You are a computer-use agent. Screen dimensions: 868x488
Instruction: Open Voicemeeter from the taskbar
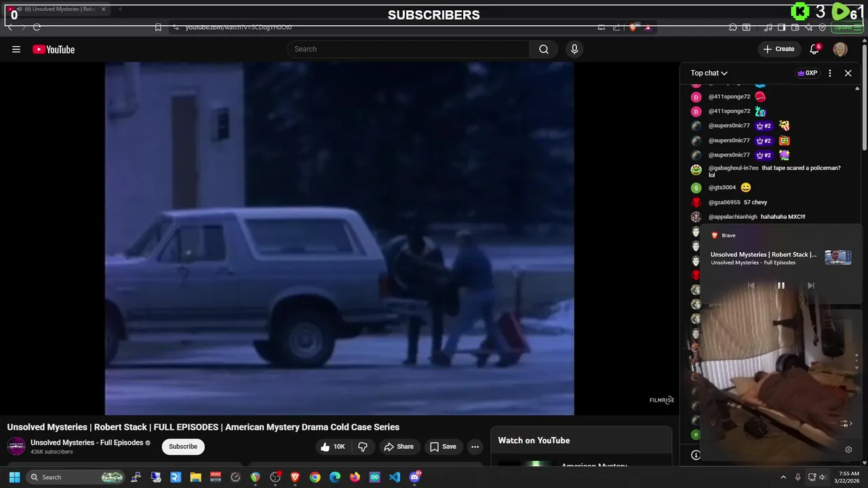(x=216, y=477)
